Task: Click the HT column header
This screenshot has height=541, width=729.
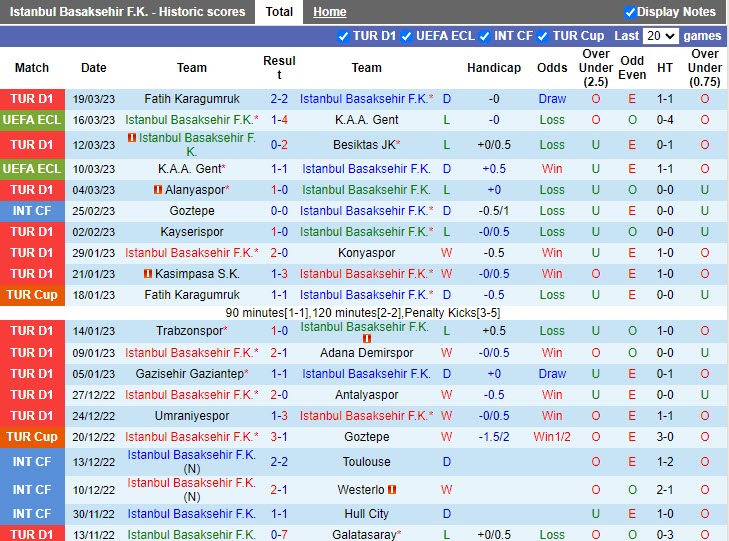Action: [664, 68]
